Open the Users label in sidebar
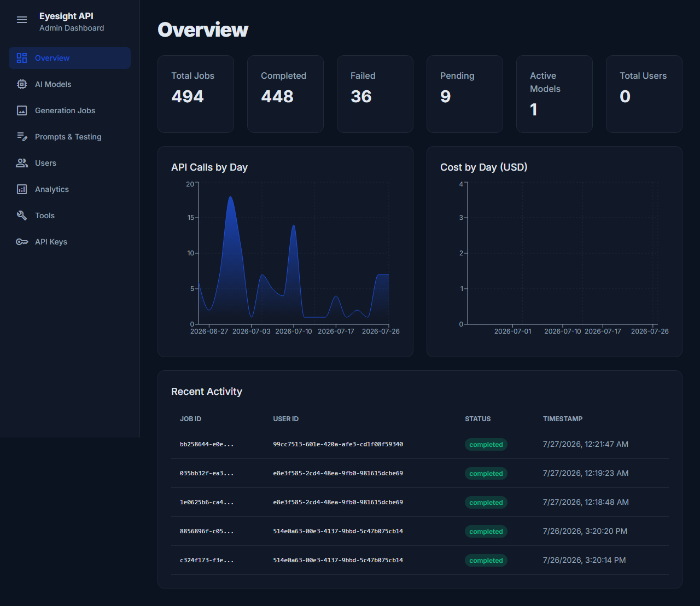700x606 pixels. 45,163
